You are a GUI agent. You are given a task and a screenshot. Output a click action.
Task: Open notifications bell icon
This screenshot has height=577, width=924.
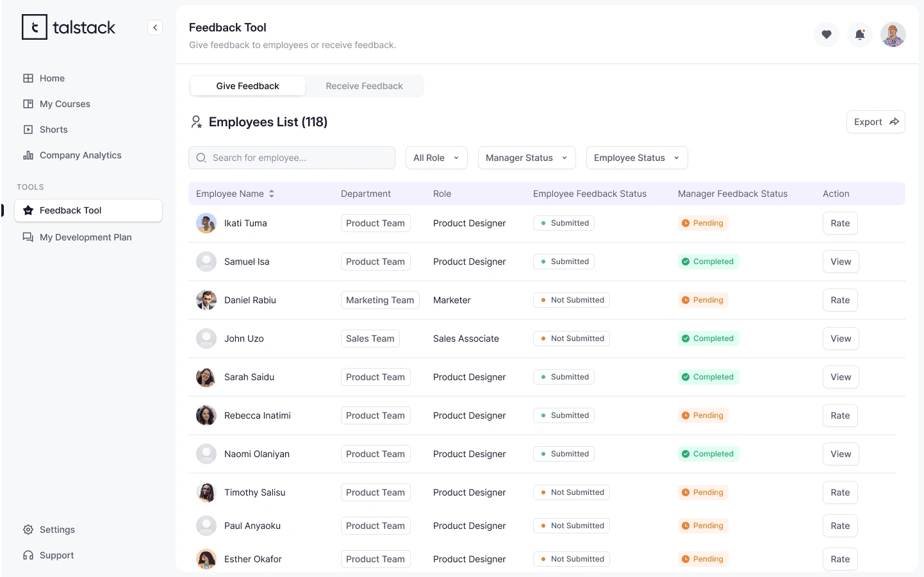coord(860,35)
